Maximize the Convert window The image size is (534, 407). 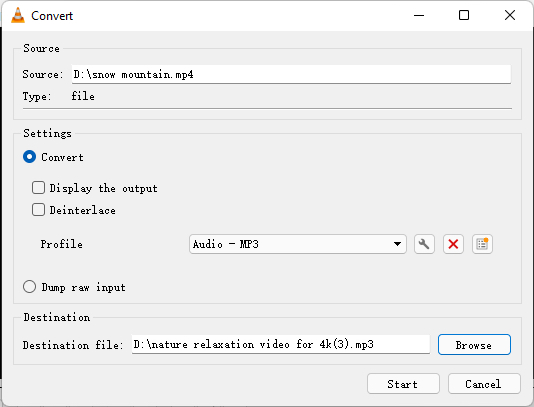(x=464, y=15)
